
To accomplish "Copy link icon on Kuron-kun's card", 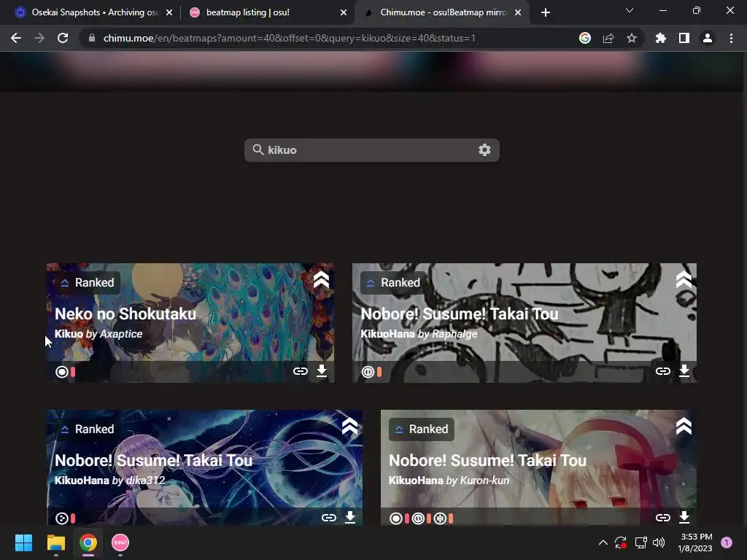I will [x=662, y=517].
